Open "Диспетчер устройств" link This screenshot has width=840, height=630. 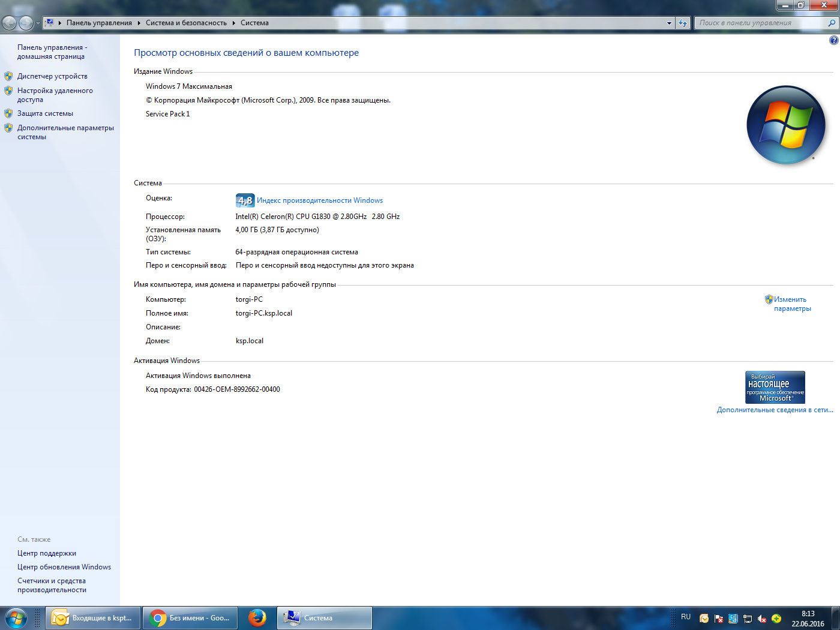pyautogui.click(x=52, y=76)
